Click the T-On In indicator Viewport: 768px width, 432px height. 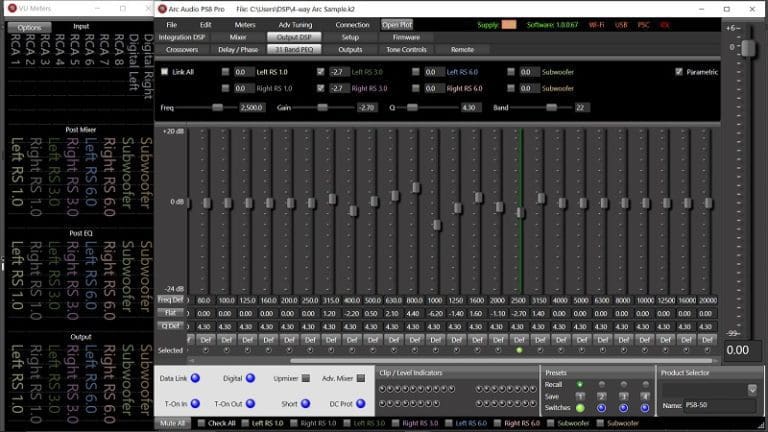(x=195, y=403)
